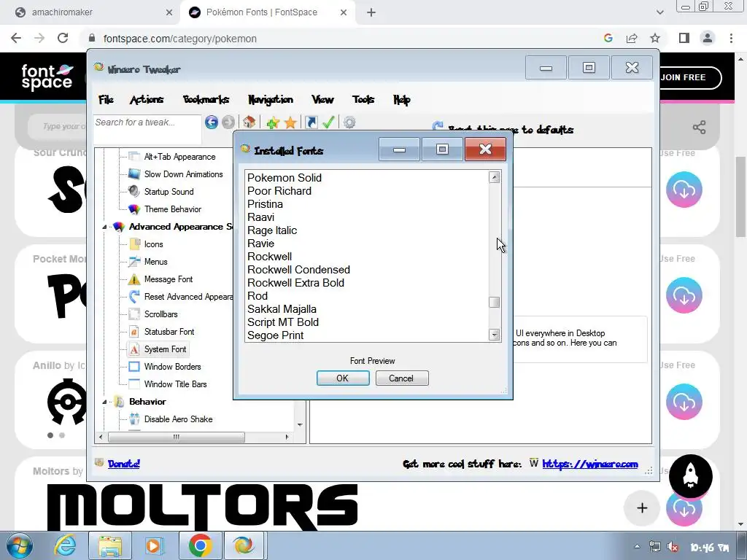Add bookmark with green plus star icon
Screen dimensions: 747x560
point(273,122)
